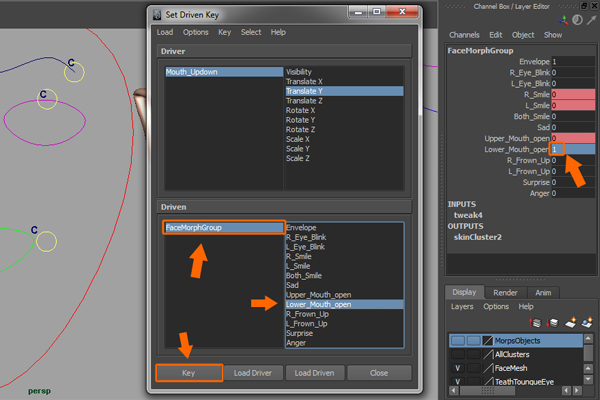Click Lower_Mouth_open value field in Channel Box
The height and width of the screenshot is (400, 600).
573,149
